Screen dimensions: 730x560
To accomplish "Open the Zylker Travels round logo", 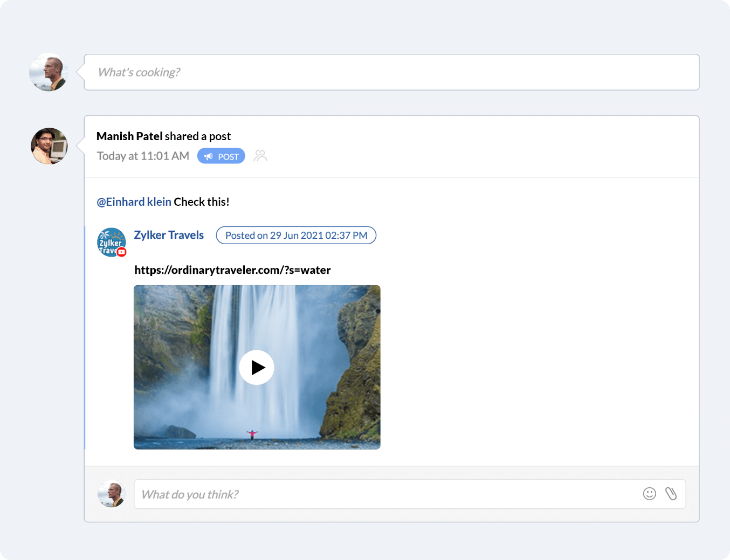I will [110, 241].
